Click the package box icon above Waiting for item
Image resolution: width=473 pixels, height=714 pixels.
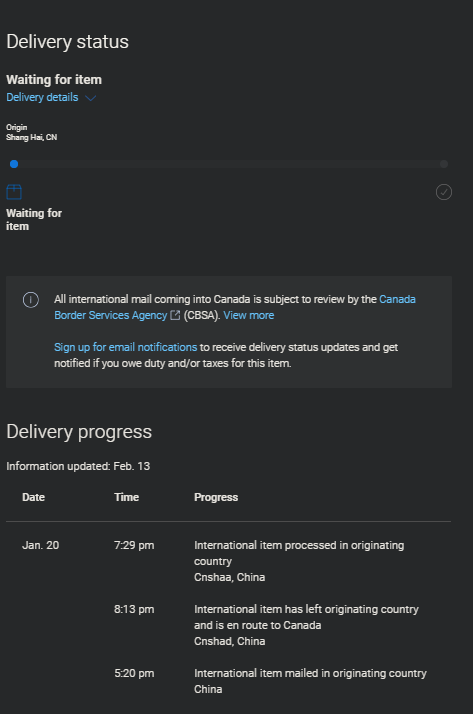click(x=14, y=192)
